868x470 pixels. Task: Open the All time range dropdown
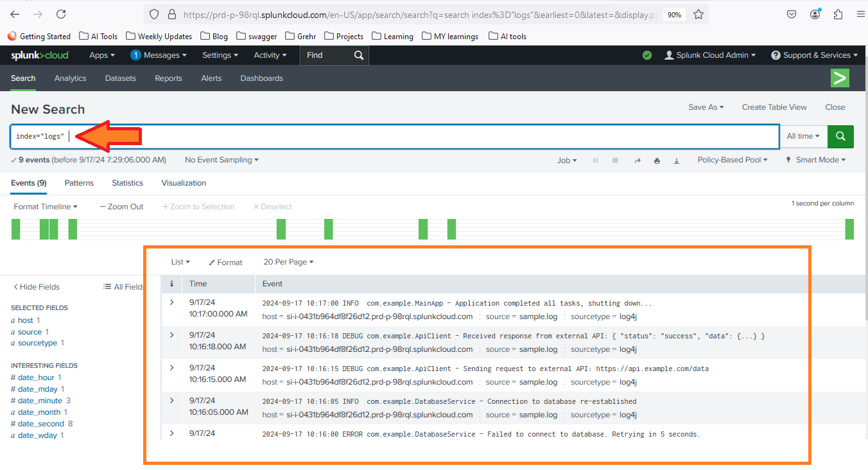803,136
